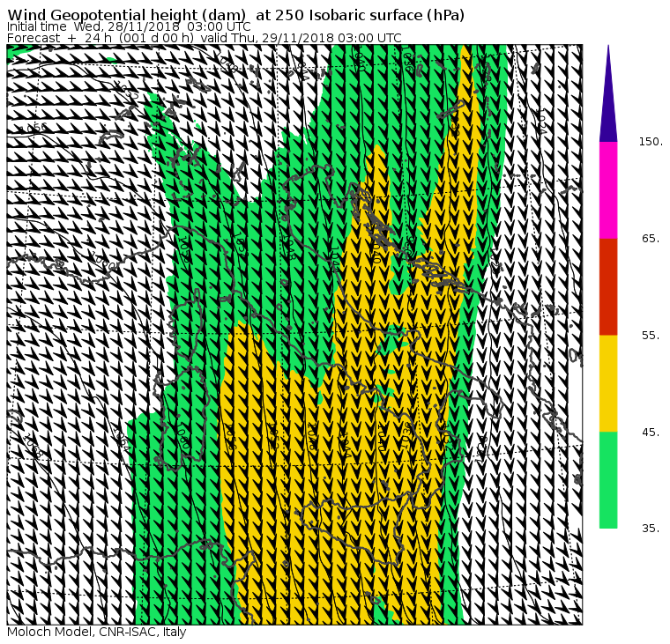
Task: Click the legend value '35.'
Action: [651, 529]
